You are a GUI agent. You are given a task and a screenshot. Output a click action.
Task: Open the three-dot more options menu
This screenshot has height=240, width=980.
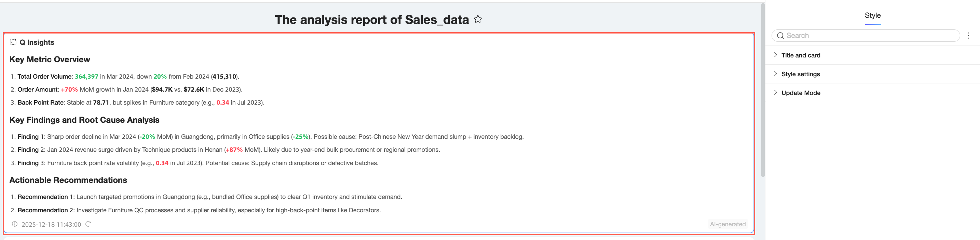968,36
